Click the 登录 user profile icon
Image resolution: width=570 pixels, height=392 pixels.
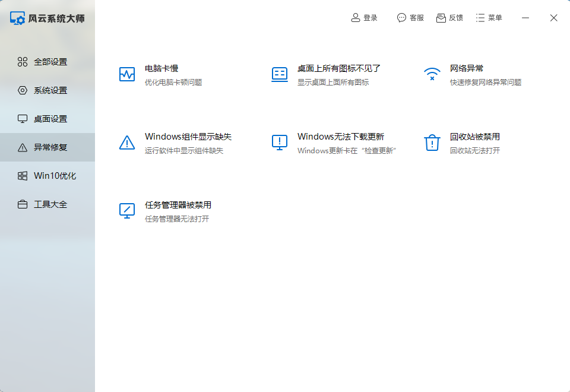[x=356, y=18]
